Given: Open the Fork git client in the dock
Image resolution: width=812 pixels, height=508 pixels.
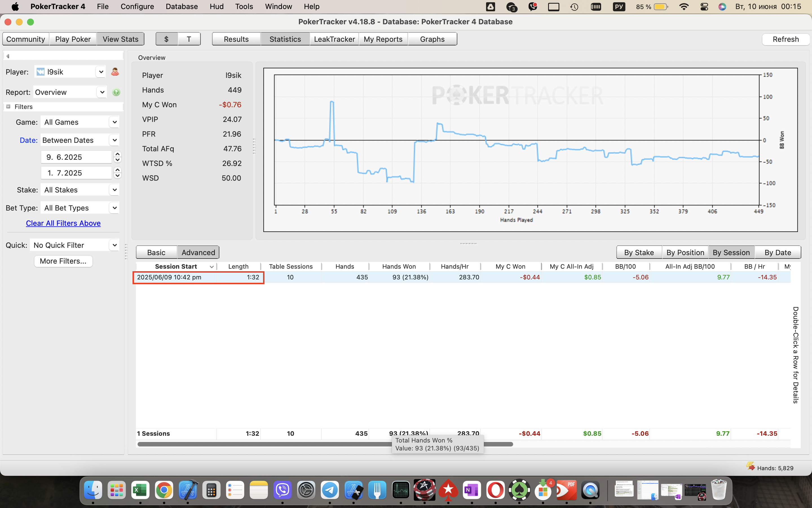Looking at the screenshot, I should (x=377, y=491).
